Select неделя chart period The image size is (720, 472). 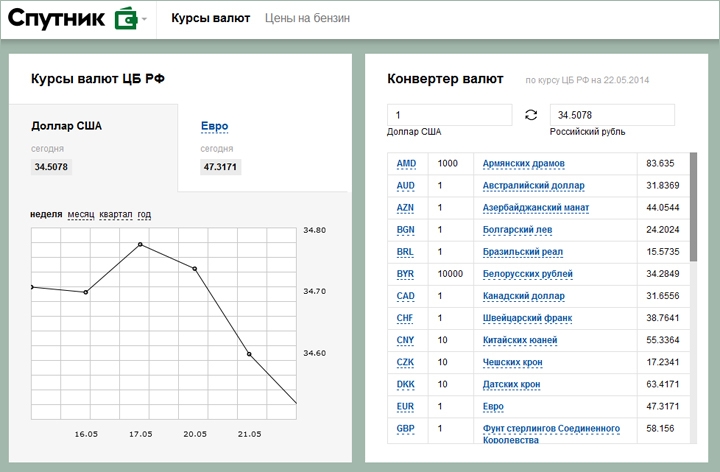(46, 215)
